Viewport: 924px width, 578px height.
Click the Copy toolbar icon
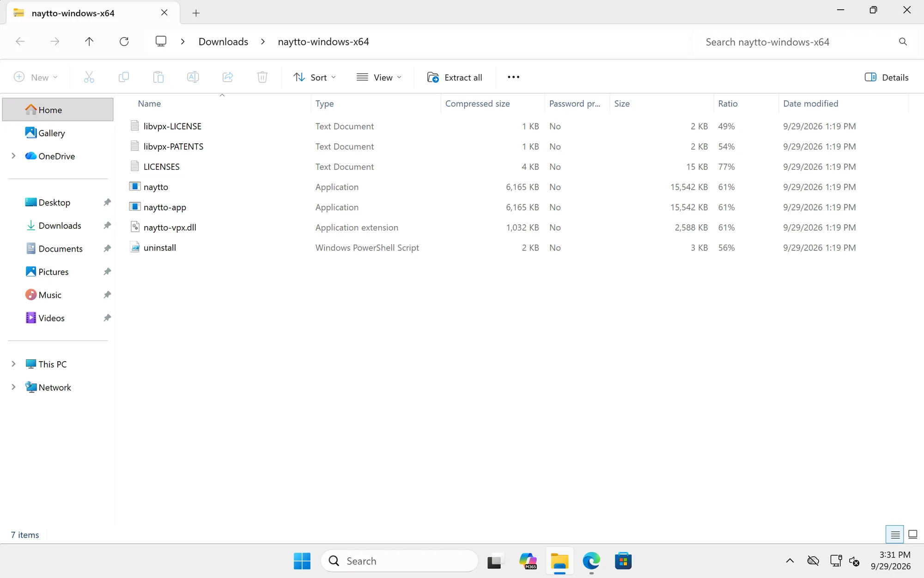tap(124, 77)
